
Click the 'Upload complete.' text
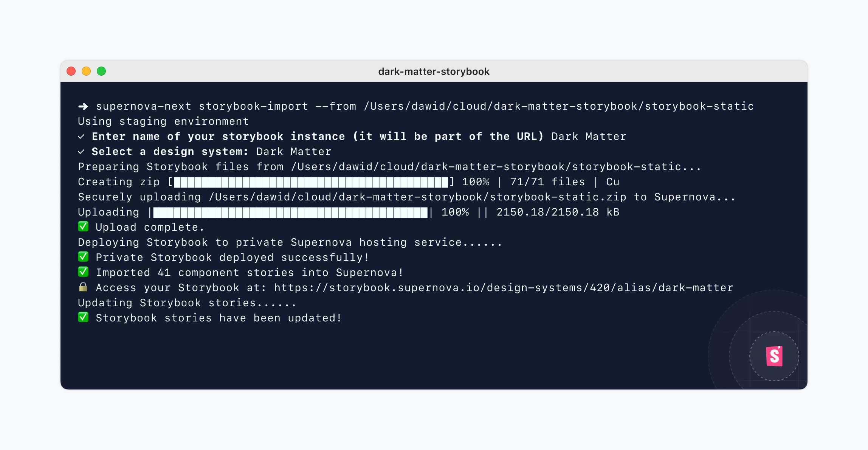[x=150, y=227]
